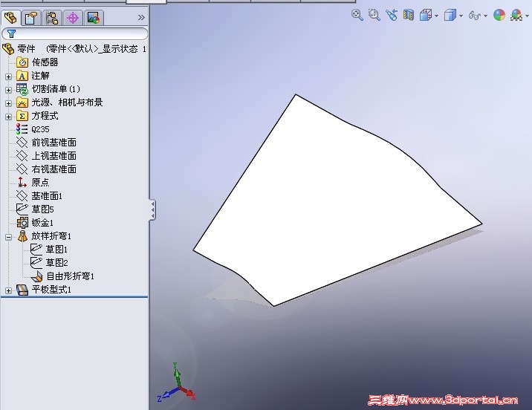Select the Q235 material entry

click(33, 129)
